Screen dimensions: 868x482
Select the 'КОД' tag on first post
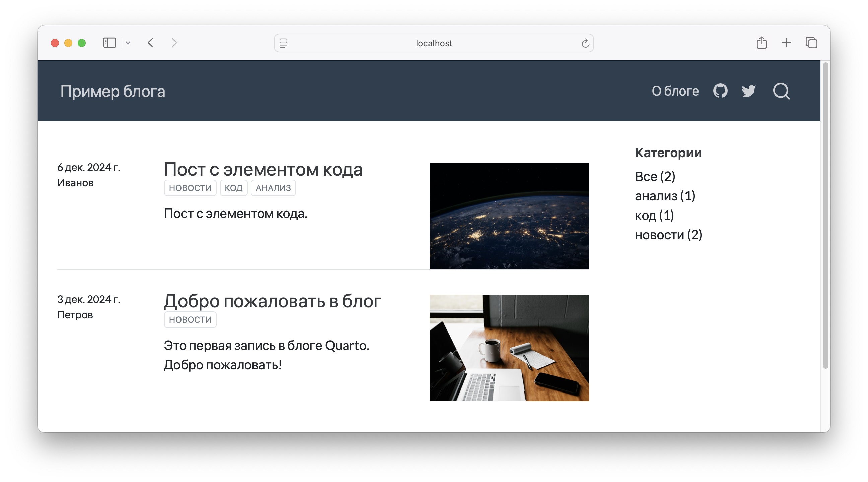click(x=233, y=188)
